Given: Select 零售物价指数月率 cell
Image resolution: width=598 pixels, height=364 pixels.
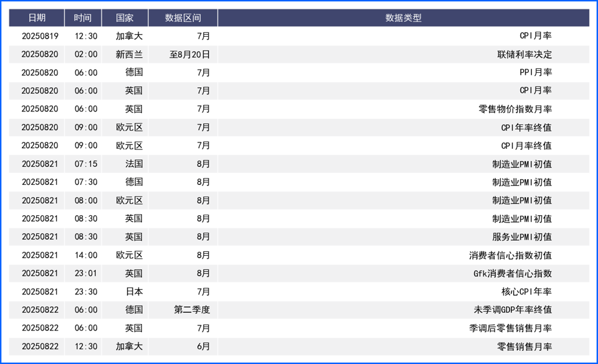Looking at the screenshot, I should [x=515, y=109].
